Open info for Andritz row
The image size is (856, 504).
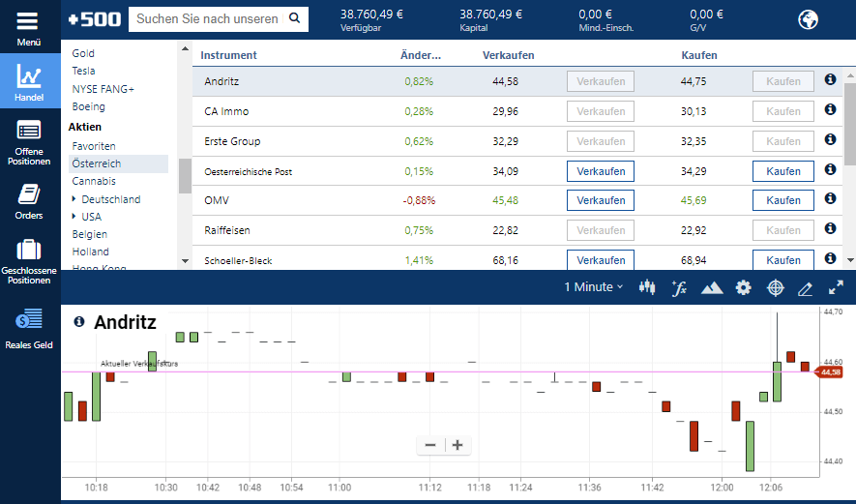click(830, 79)
